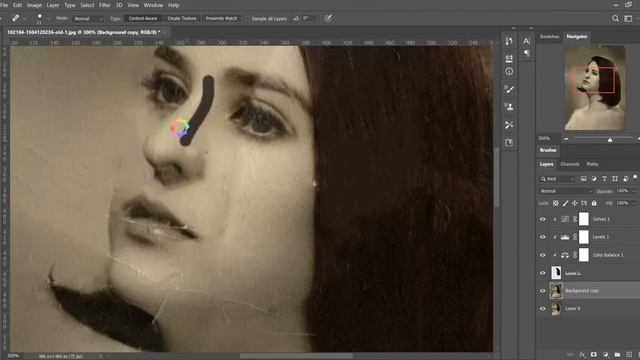Choose Proximity Match type
Viewport: 640px width, 360px height.
coord(221,18)
